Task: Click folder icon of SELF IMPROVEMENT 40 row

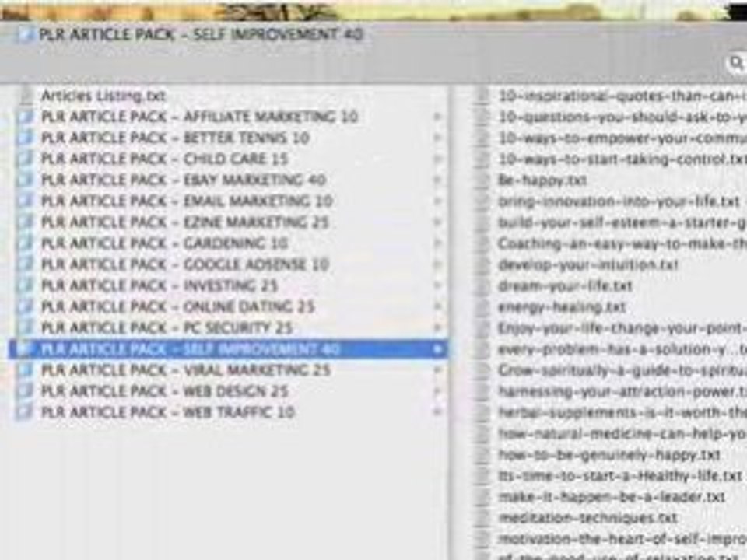Action: (25, 348)
